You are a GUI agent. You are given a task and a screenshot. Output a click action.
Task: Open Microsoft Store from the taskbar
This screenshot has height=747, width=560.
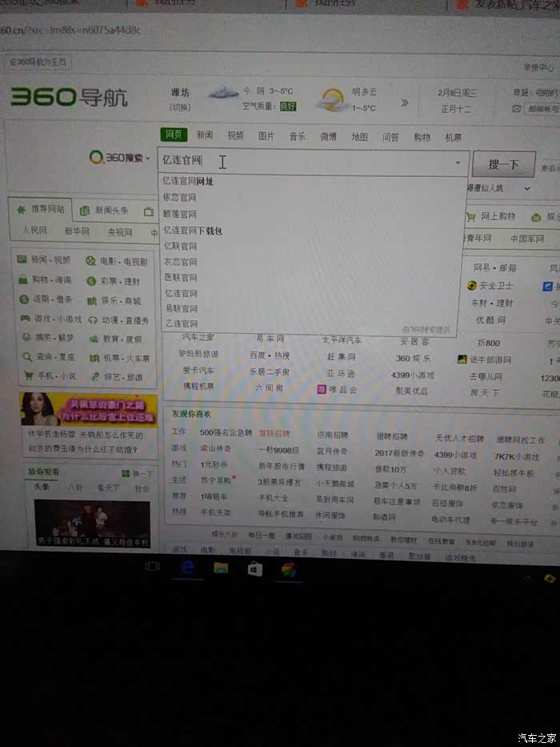click(x=254, y=569)
